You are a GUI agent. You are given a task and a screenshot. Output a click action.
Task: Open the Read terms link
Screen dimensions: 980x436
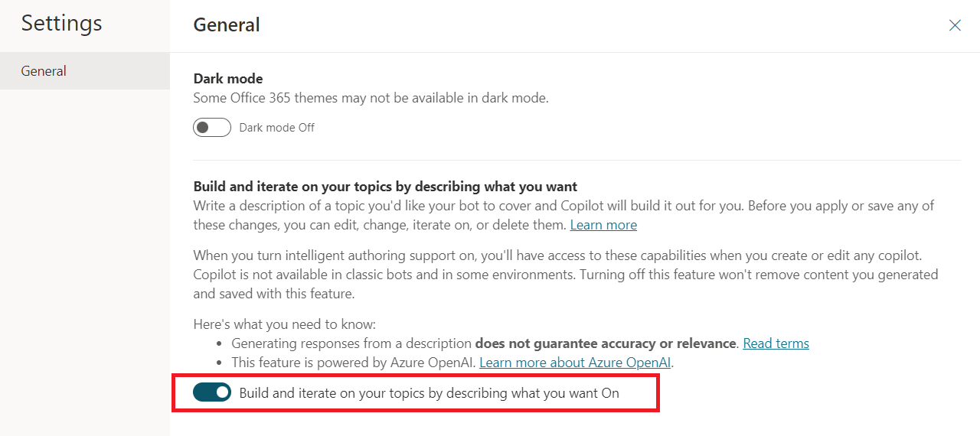pyautogui.click(x=776, y=343)
